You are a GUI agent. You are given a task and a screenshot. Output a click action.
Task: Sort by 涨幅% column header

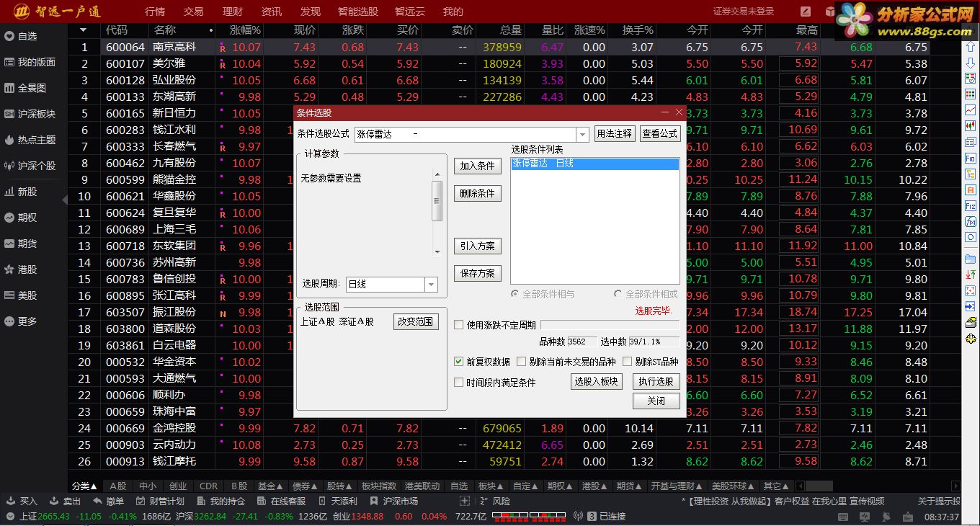[246, 30]
